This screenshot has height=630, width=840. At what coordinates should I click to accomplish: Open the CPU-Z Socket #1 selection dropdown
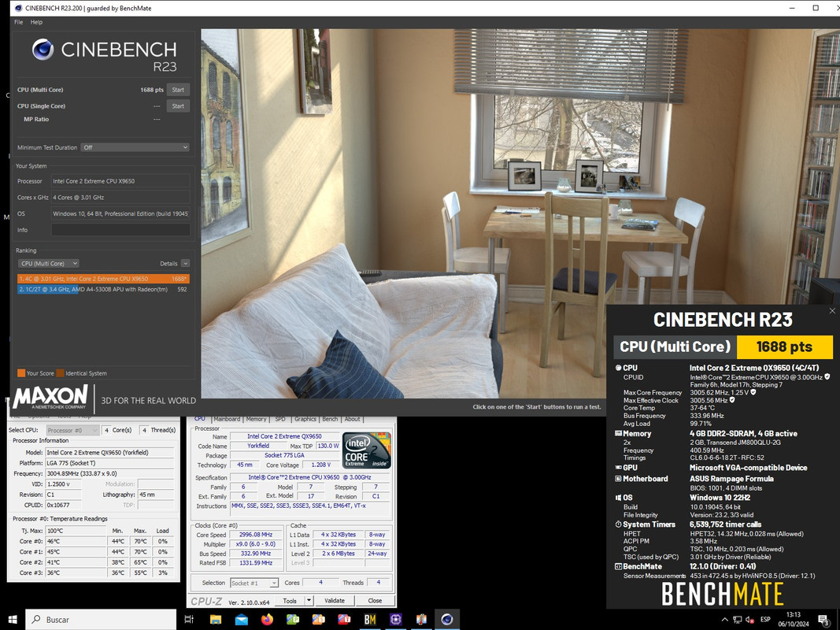(254, 583)
